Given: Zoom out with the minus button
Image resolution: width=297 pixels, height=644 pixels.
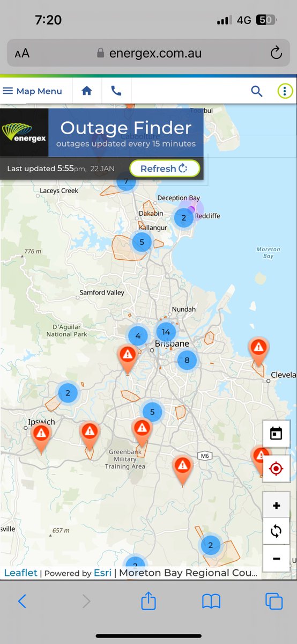Looking at the screenshot, I should pyautogui.click(x=276, y=559).
